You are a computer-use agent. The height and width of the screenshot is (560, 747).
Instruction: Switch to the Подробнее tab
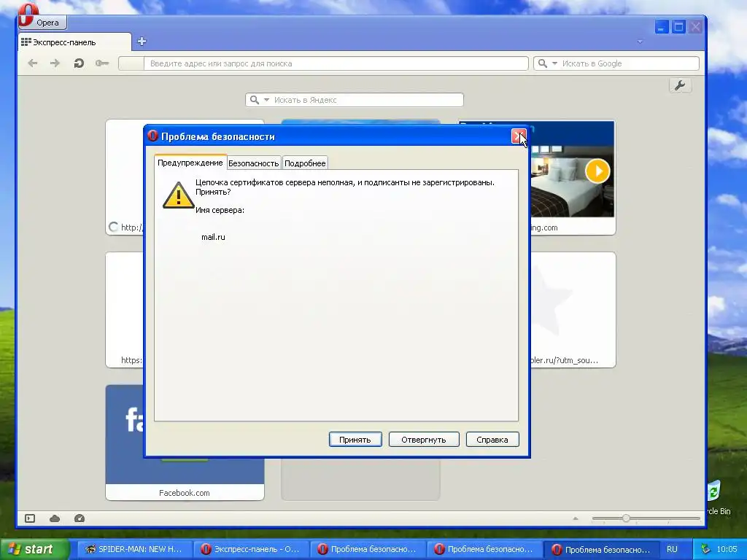[305, 163]
